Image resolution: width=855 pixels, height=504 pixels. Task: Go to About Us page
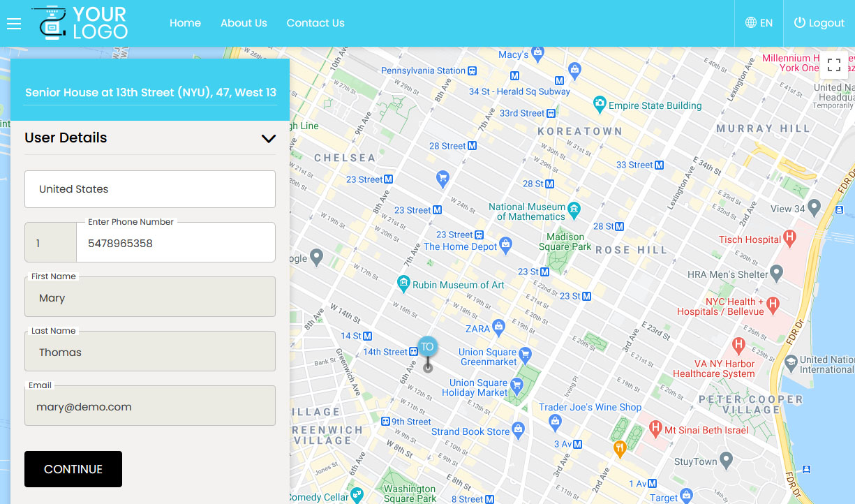point(244,23)
